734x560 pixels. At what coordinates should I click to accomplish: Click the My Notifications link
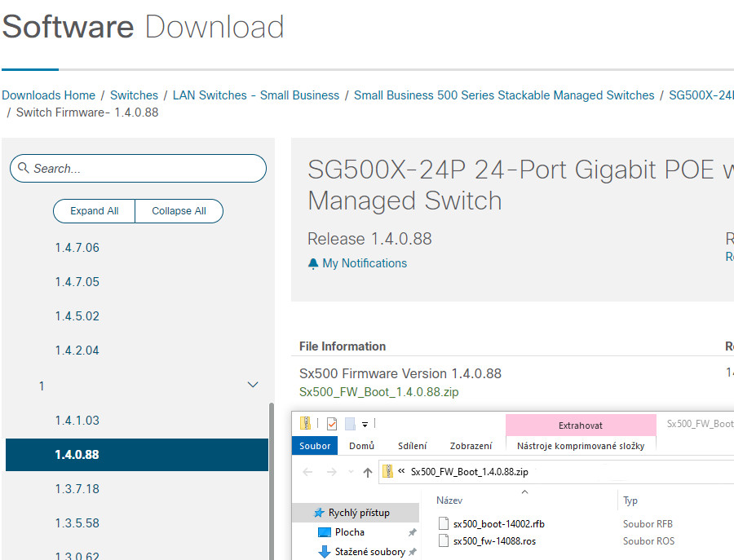click(365, 263)
